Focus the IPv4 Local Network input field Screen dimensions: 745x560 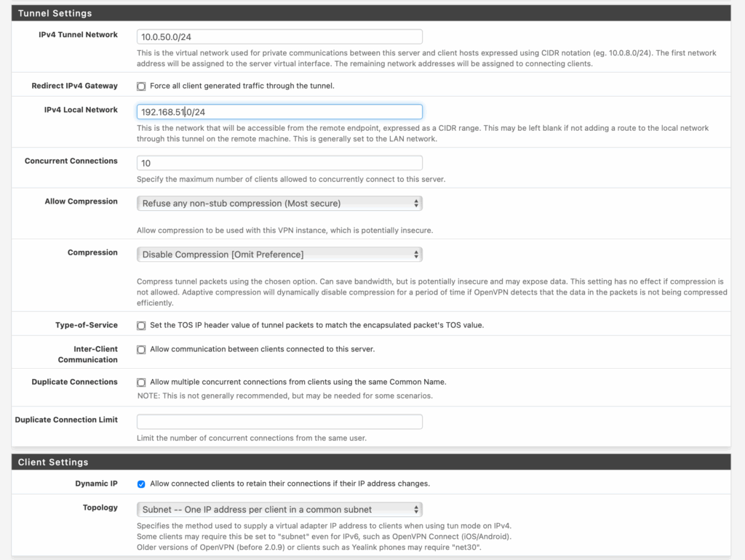(279, 112)
